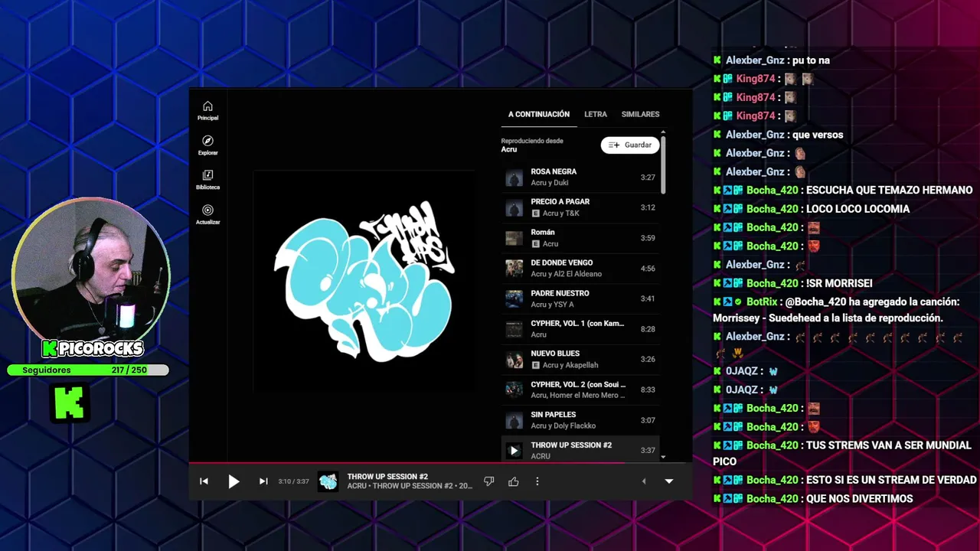Click chat user BotRix name
This screenshot has width=980, height=551.
tap(762, 302)
